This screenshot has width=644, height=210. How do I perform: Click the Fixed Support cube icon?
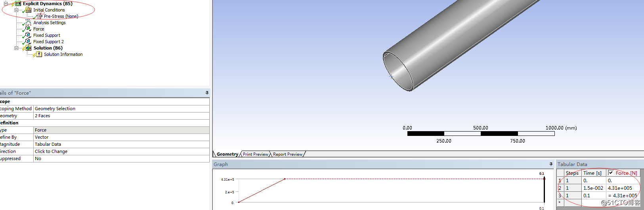pos(28,35)
